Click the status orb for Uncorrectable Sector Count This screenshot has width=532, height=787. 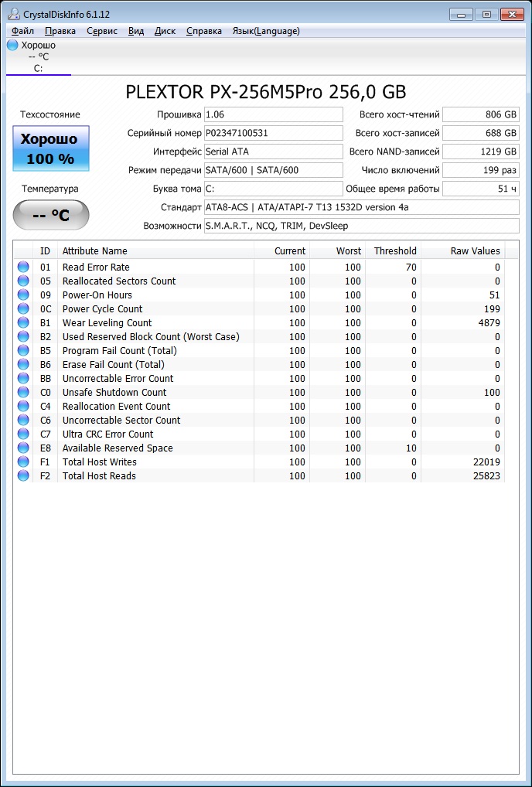click(x=23, y=420)
